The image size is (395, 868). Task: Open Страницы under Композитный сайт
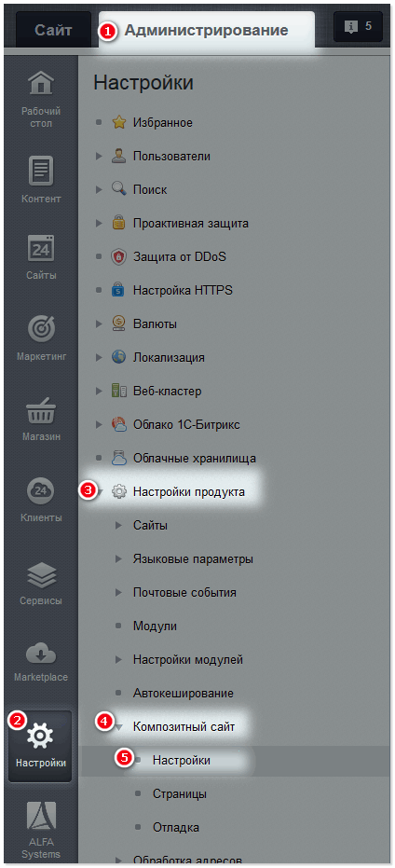[180, 793]
